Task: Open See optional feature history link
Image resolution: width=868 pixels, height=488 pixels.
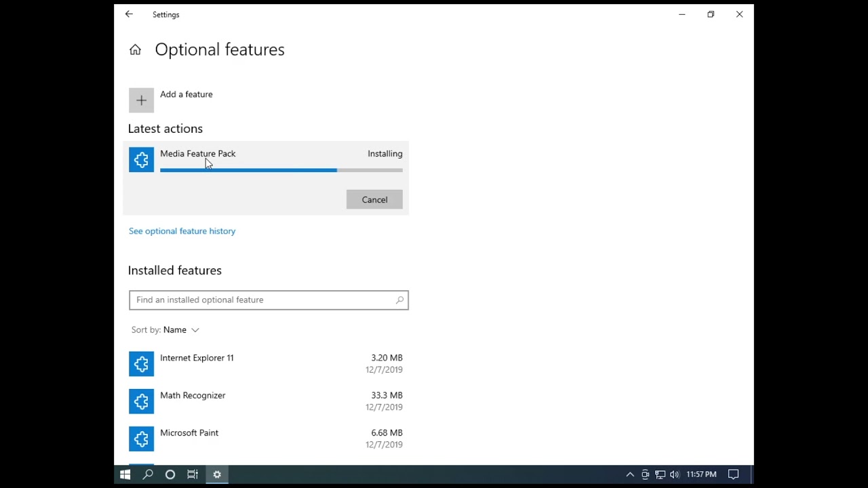Action: [x=182, y=231]
